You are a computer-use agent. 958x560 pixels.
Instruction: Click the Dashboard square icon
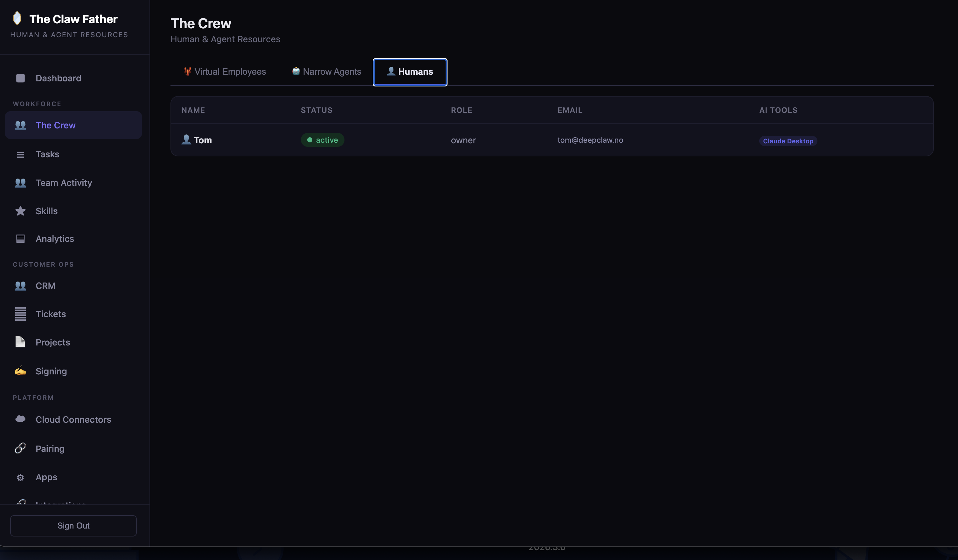pos(20,78)
